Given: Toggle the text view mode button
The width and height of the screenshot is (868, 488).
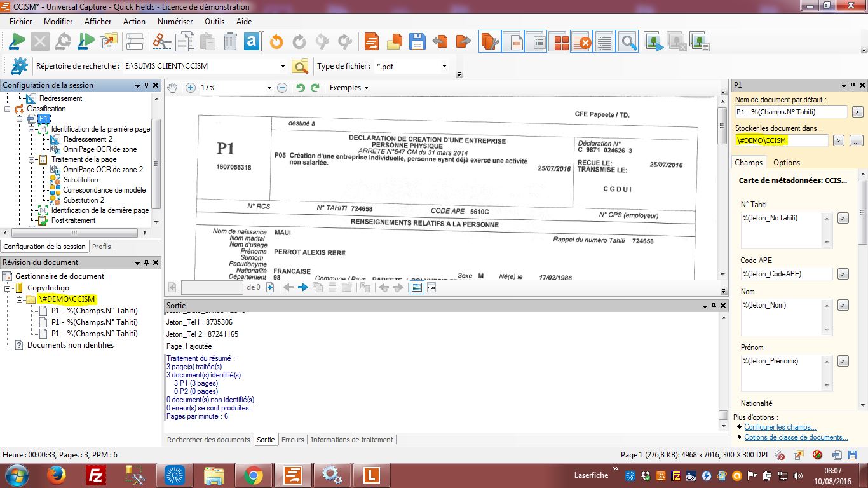Looking at the screenshot, I should click(x=431, y=287).
